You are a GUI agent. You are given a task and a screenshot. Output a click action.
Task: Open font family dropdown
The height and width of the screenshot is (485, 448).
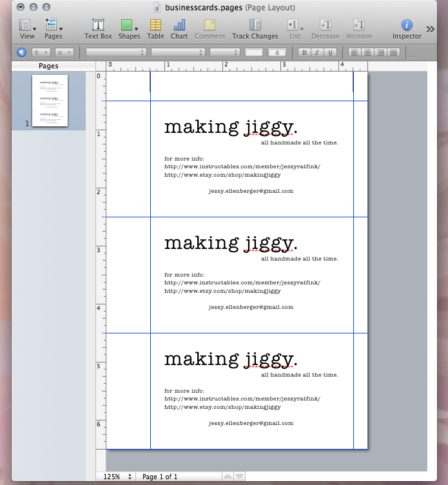click(x=116, y=53)
